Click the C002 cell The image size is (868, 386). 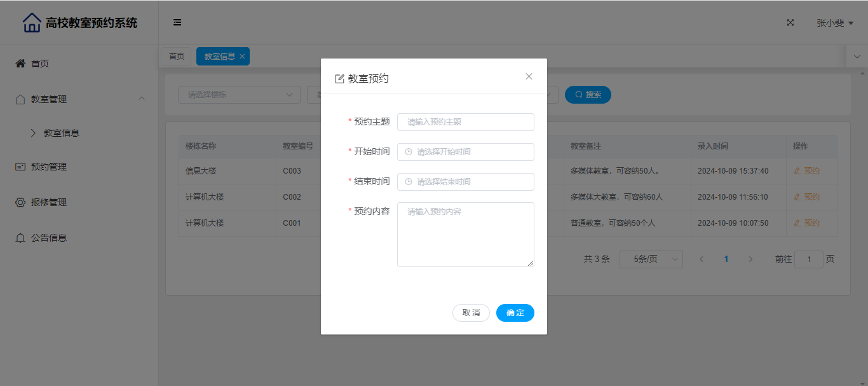click(x=292, y=197)
